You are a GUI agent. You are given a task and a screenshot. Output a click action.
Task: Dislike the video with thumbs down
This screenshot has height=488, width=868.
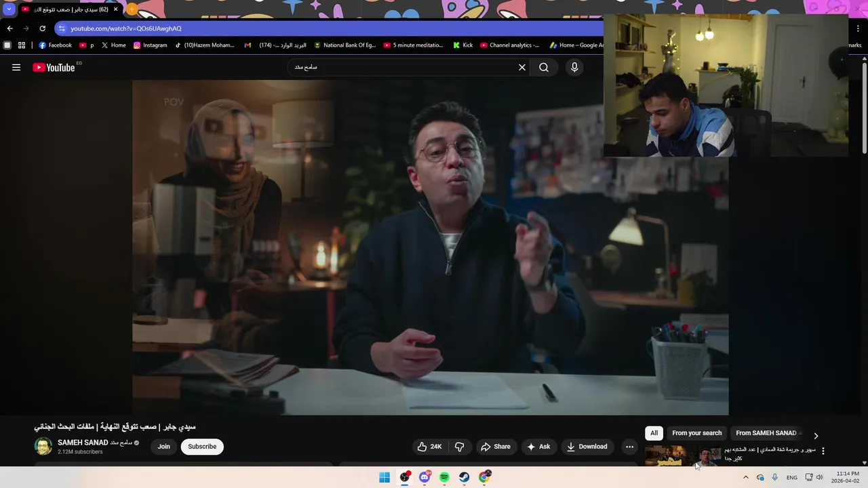[460, 447]
